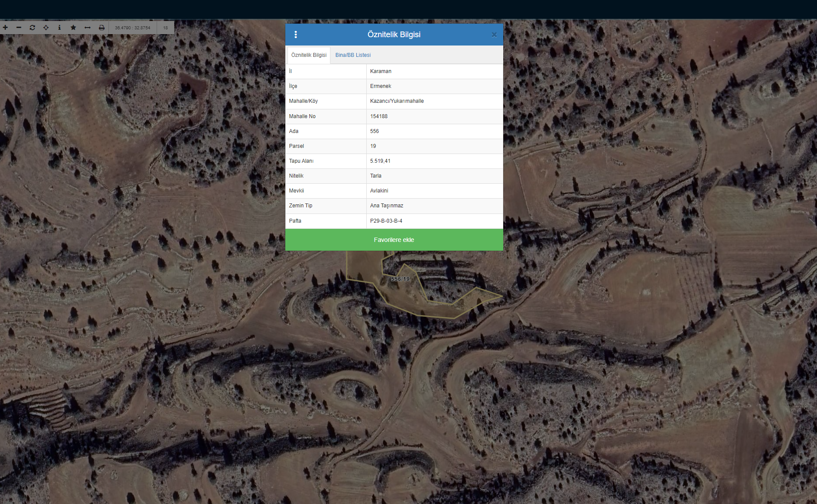Click the Mahalle No value 154188
The image size is (817, 504).
379,116
